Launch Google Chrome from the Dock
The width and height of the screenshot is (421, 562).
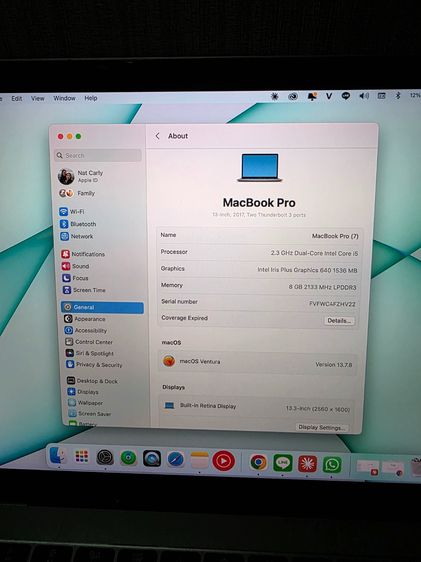point(258,462)
